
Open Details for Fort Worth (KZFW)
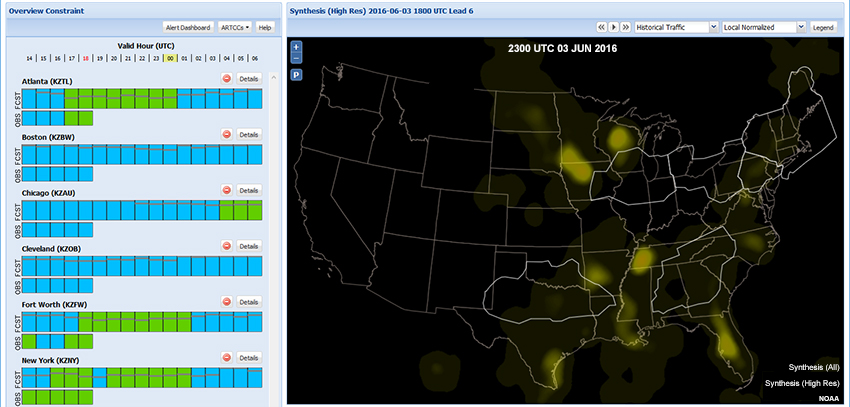pos(249,302)
